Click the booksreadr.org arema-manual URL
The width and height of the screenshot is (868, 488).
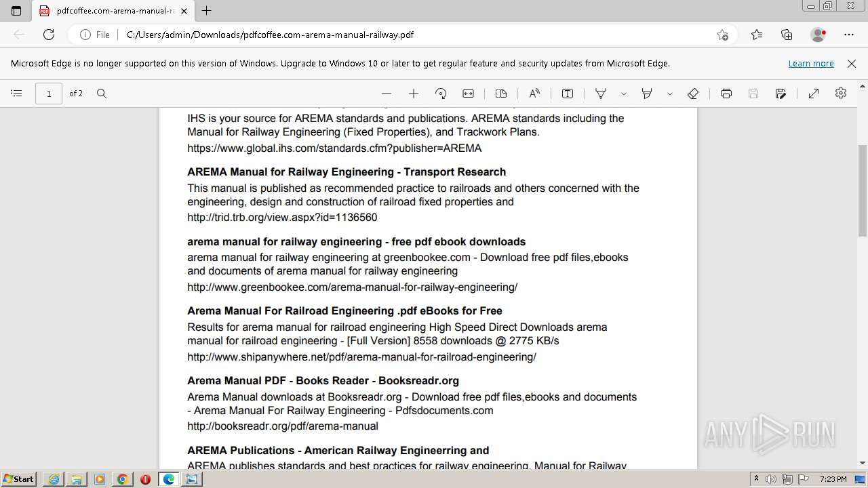pyautogui.click(x=283, y=426)
